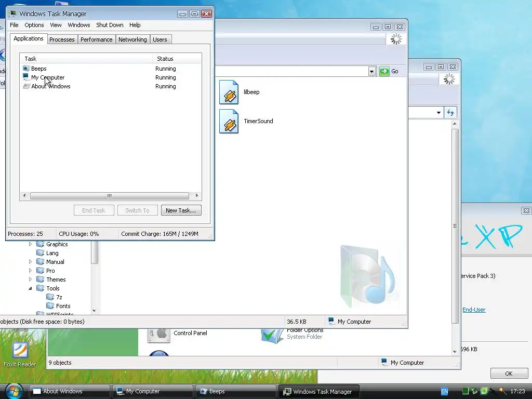Screen dimensions: 532x399
Task: Collapse the Tools folder tree node
Action: click(x=30, y=288)
